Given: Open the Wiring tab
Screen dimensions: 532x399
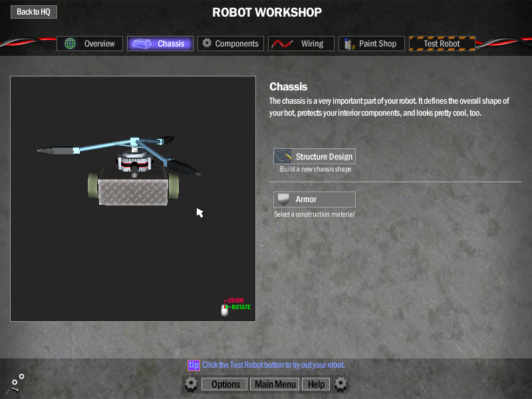Looking at the screenshot, I should (x=301, y=43).
